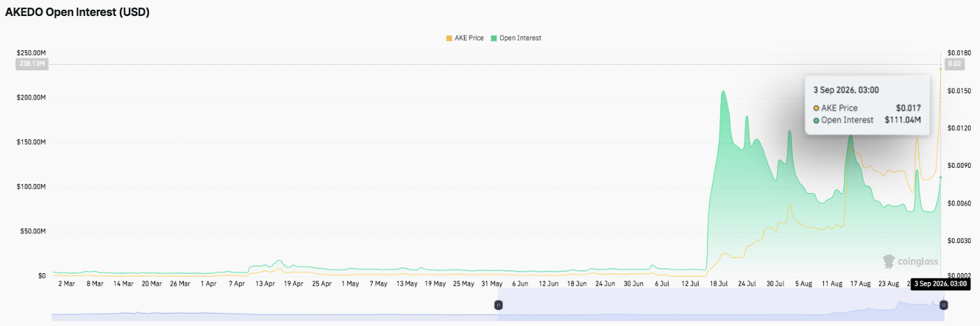Viewport: 980px width, 326px height.
Task: Click the unselected overview area before the left handle
Action: [275, 305]
